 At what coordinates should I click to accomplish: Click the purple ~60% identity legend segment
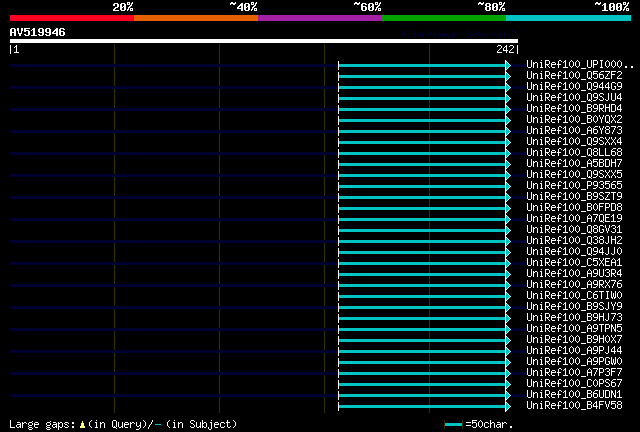click(x=320, y=18)
